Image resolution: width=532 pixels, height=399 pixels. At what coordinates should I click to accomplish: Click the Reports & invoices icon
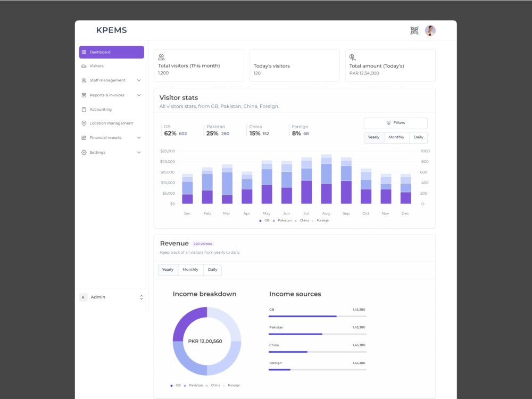coord(84,95)
